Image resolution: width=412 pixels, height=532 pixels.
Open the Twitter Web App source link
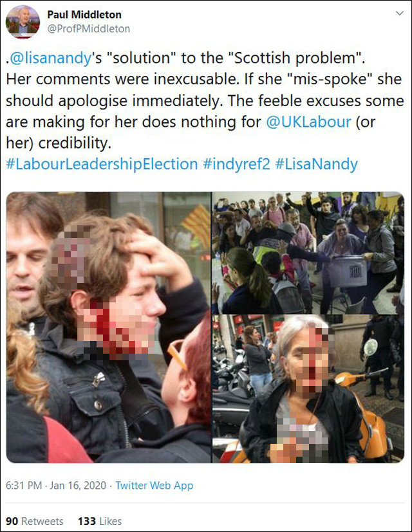click(x=154, y=485)
